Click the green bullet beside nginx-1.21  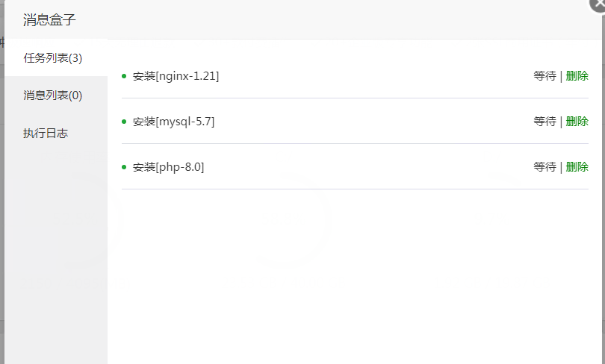tap(124, 76)
